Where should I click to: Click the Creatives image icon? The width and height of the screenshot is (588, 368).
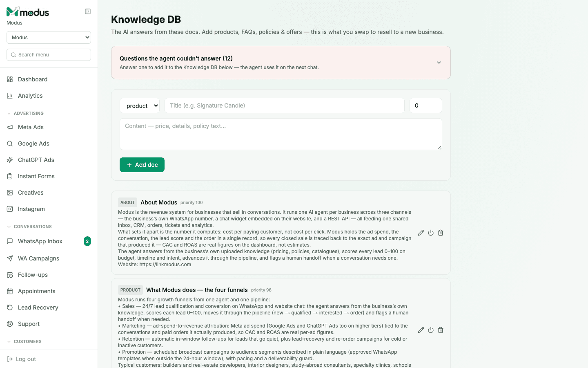(x=10, y=193)
